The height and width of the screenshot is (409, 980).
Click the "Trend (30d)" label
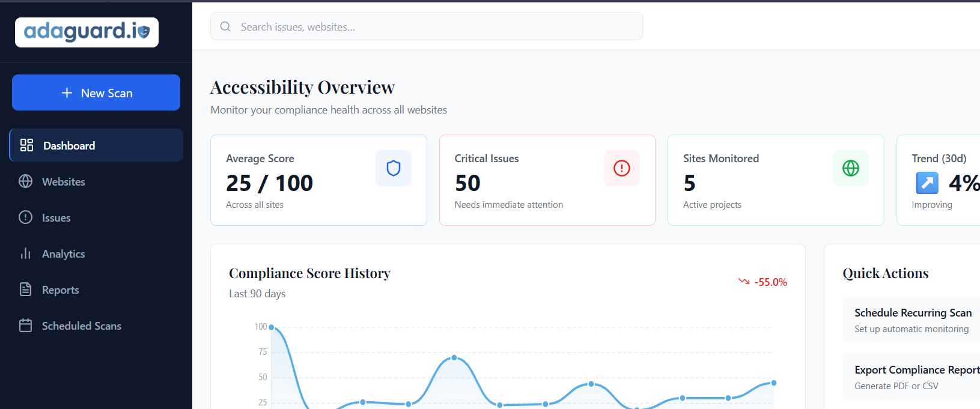(x=939, y=158)
